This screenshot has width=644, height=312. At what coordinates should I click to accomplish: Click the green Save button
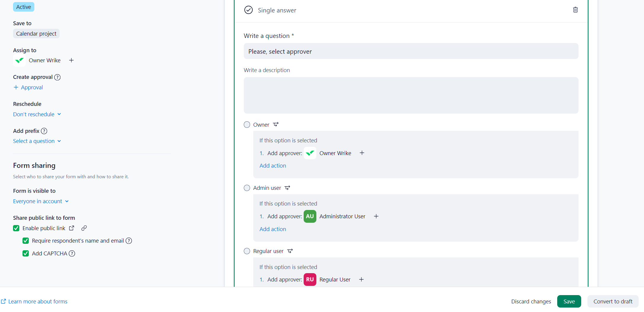[569, 301]
